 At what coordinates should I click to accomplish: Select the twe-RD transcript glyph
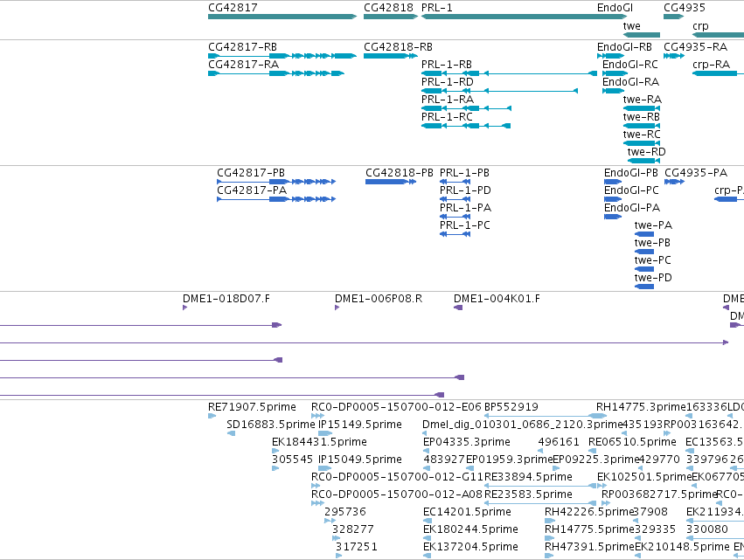pyautogui.click(x=643, y=162)
